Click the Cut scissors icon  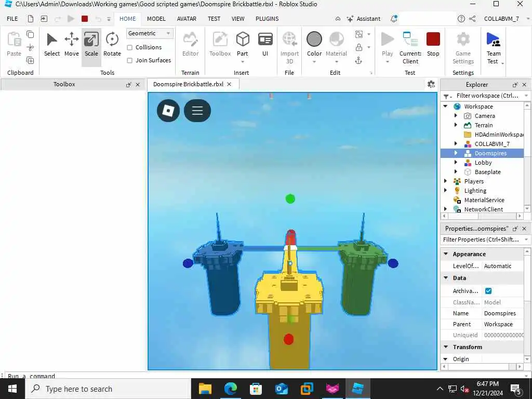click(x=30, y=47)
